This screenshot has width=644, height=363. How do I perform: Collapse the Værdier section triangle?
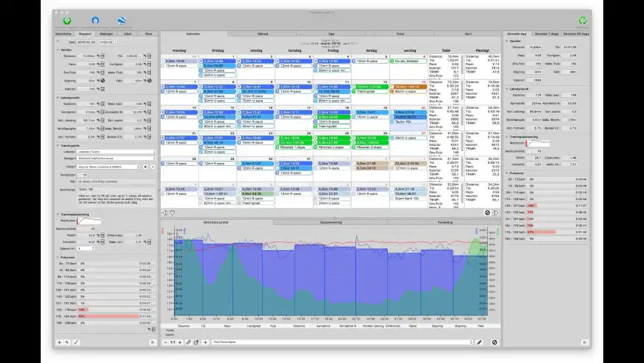(58, 50)
